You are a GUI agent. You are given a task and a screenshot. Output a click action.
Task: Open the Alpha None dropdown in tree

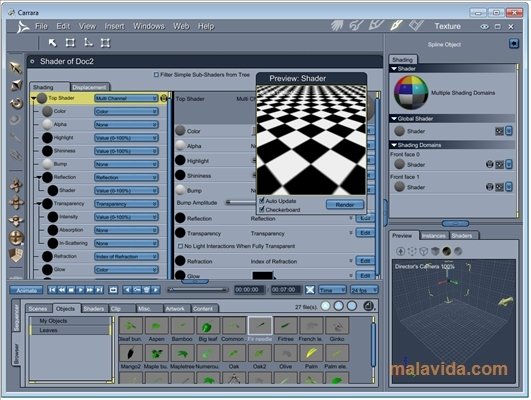coord(126,125)
